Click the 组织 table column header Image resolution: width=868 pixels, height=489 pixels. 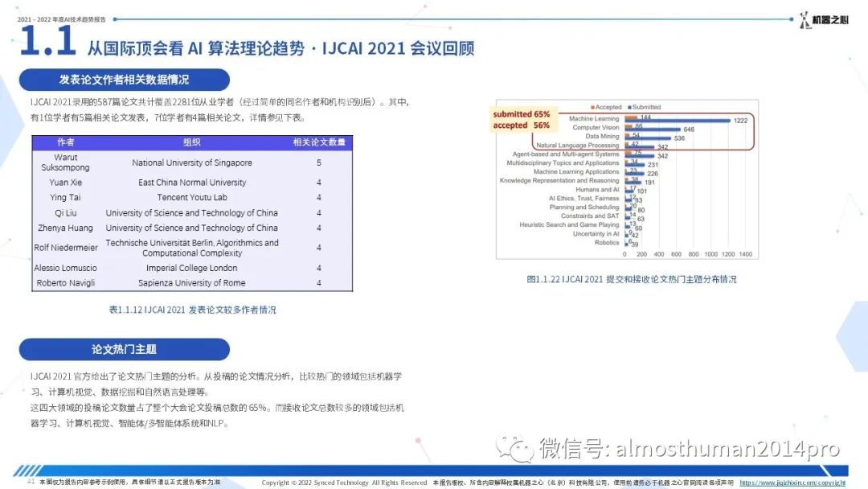(191, 143)
